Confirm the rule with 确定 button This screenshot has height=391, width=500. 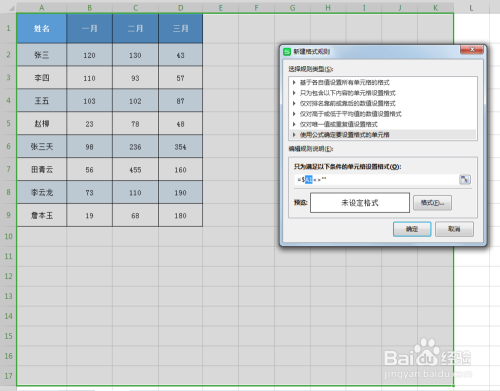tap(412, 229)
